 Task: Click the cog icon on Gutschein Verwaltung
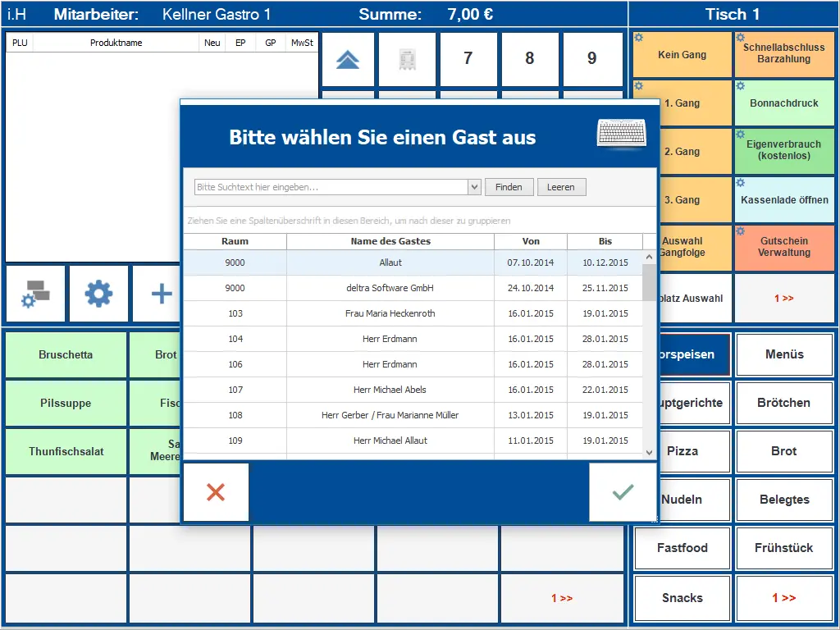coord(741,232)
